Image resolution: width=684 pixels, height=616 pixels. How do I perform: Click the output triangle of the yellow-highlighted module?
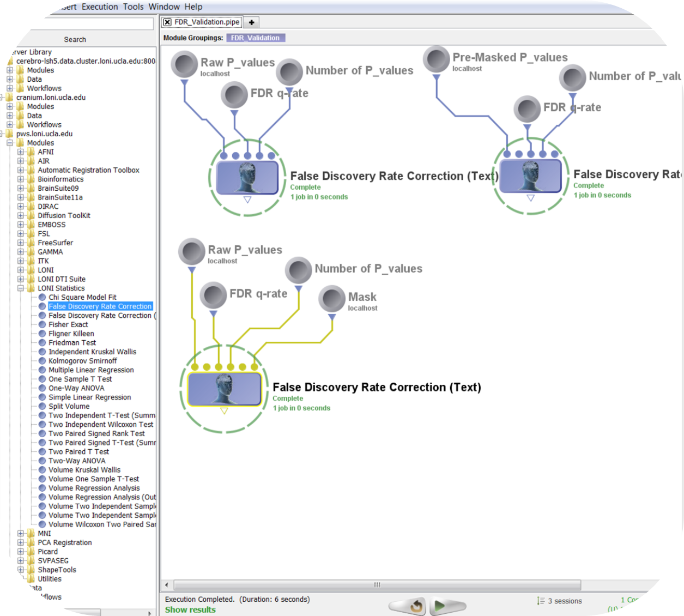coord(224,412)
